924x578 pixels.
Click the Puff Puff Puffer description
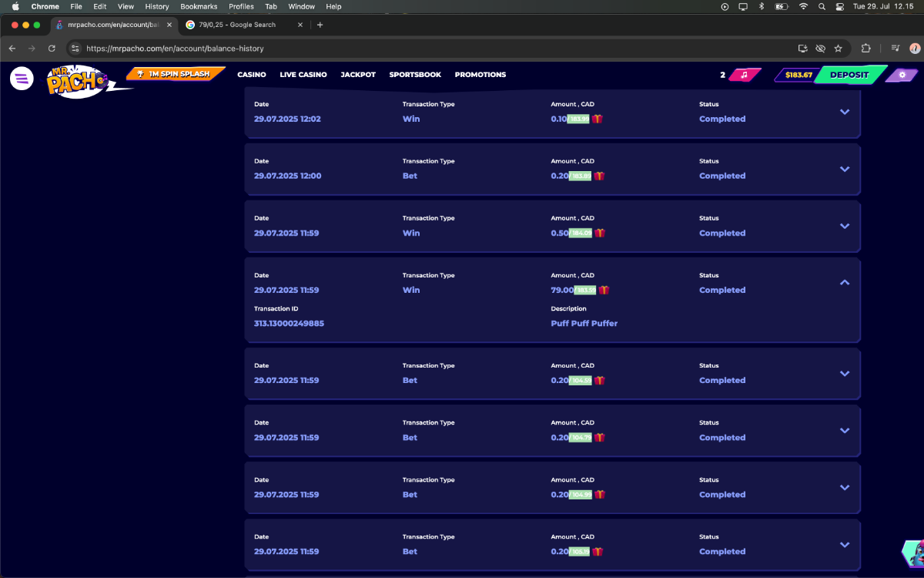(584, 324)
